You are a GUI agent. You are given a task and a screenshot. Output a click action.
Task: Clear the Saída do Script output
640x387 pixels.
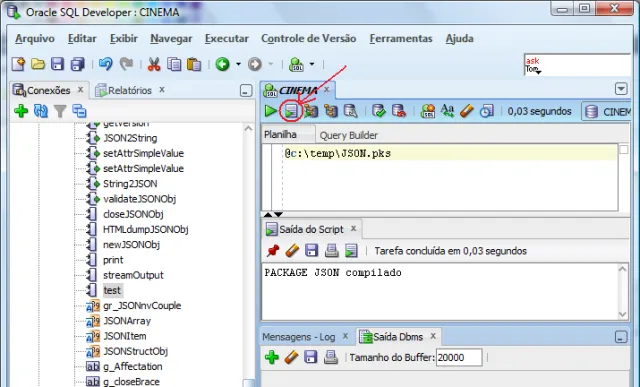(292, 250)
